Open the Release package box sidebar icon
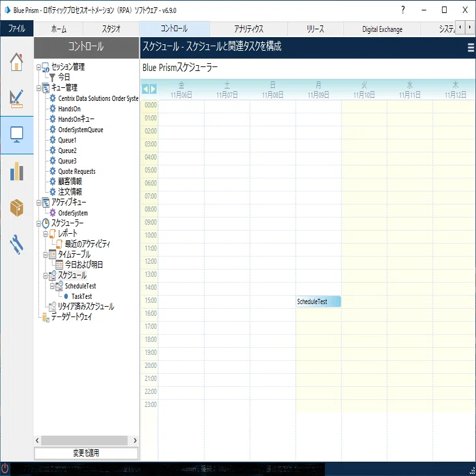The width and height of the screenshot is (476, 476). click(16, 208)
